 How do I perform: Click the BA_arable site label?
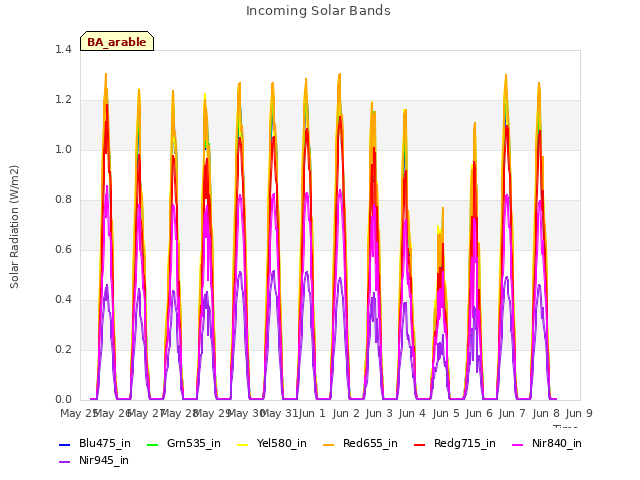pyautogui.click(x=117, y=42)
